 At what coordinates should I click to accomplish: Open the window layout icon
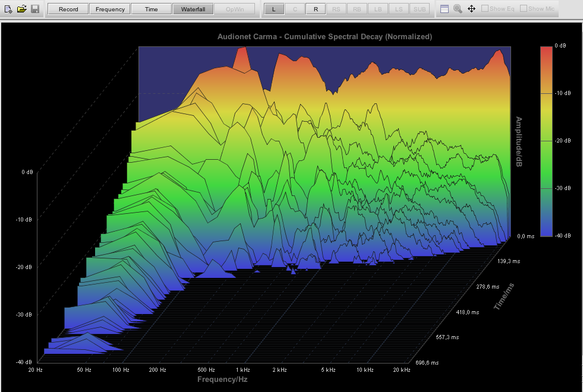pos(445,9)
